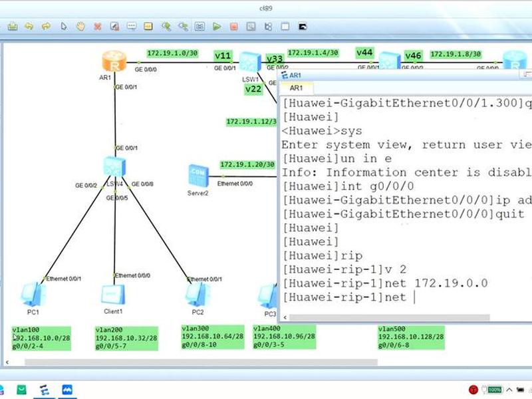
Task: Click the zoom out toolbar icon
Action: tap(183, 26)
